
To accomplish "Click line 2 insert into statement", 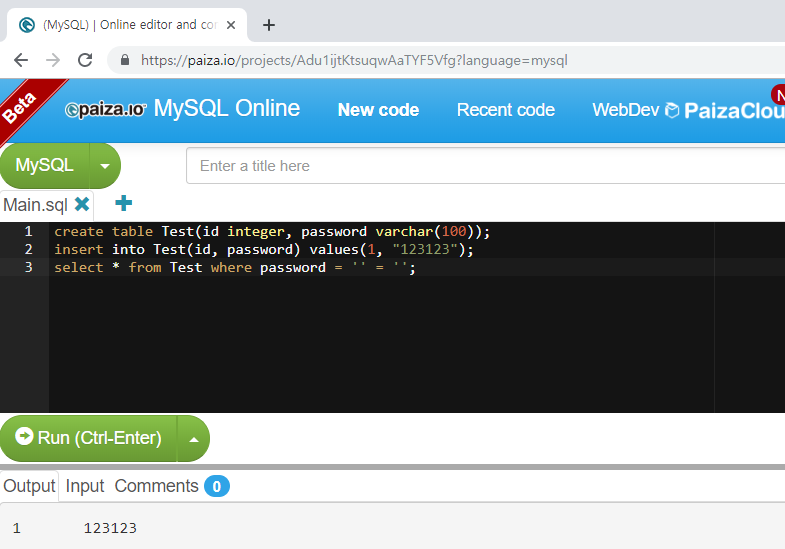I will point(264,250).
